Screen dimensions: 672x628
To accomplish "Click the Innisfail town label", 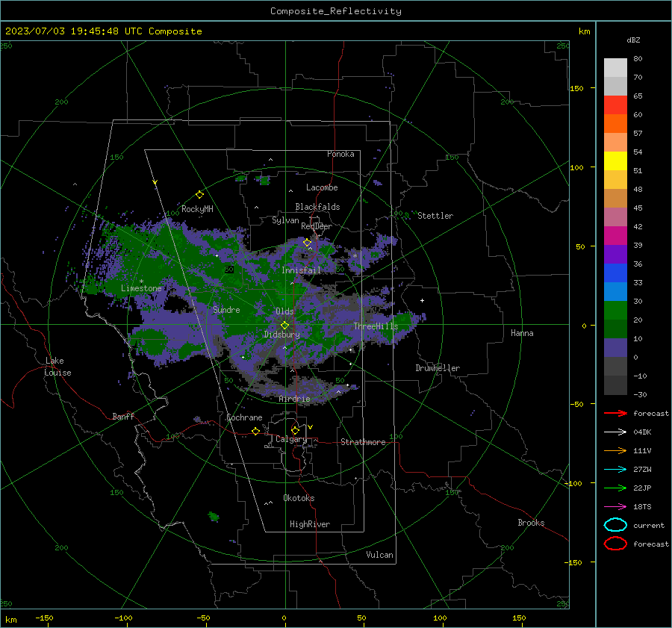I will [x=301, y=270].
